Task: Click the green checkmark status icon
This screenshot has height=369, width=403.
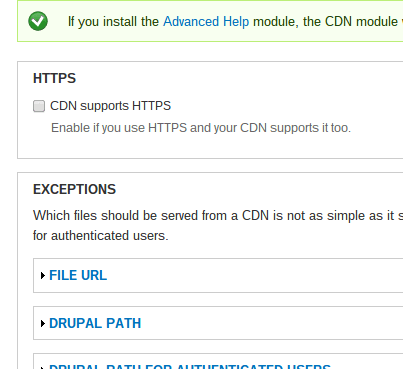Action: coord(38,21)
